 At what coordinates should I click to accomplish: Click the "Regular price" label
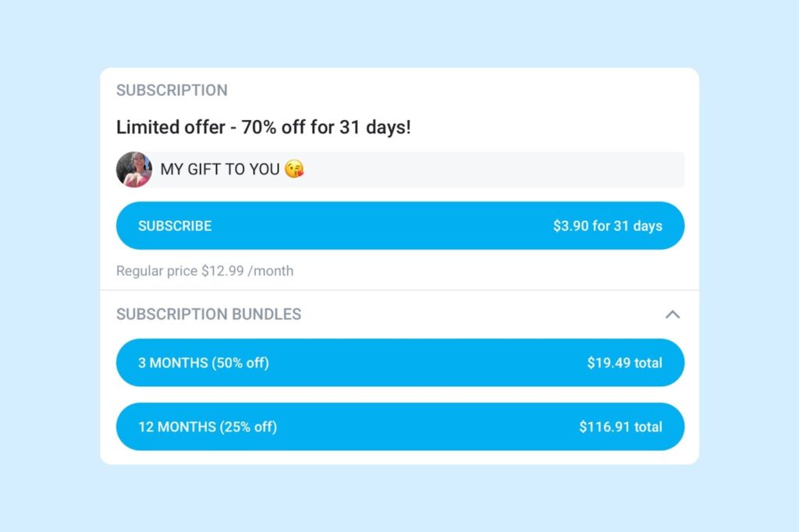157,271
